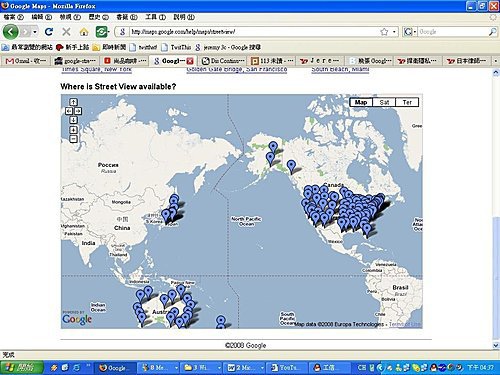The height and width of the screenshot is (375, 500).
Task: Pan the map left with arrow button
Action: coord(69,111)
